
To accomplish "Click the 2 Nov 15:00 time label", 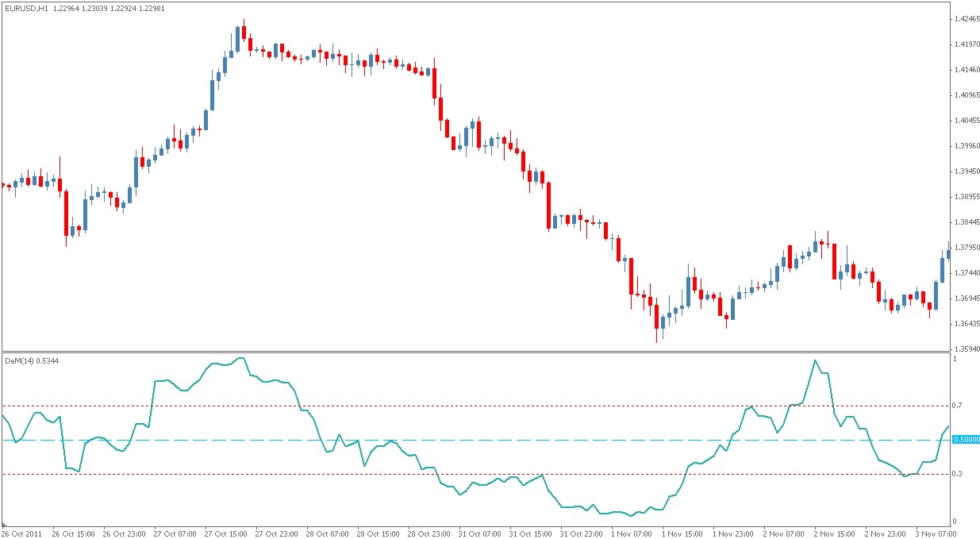I will pos(836,533).
